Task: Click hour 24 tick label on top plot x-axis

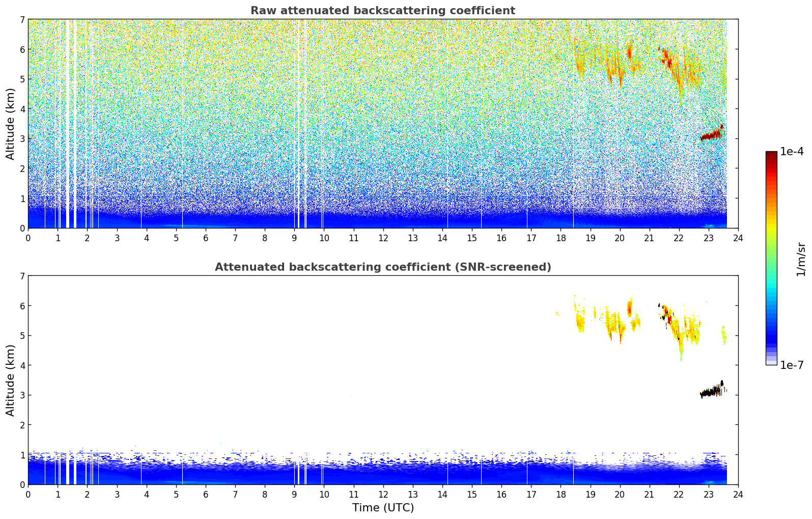Action: [738, 238]
